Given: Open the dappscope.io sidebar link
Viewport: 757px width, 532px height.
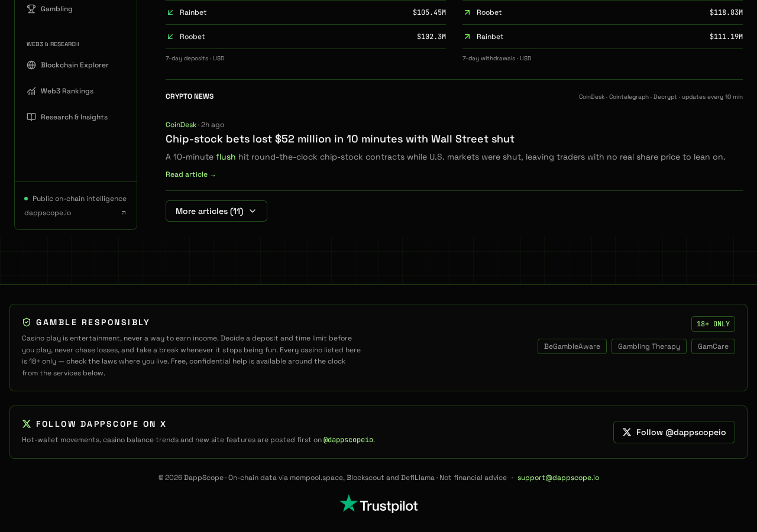Looking at the screenshot, I should click(x=76, y=213).
